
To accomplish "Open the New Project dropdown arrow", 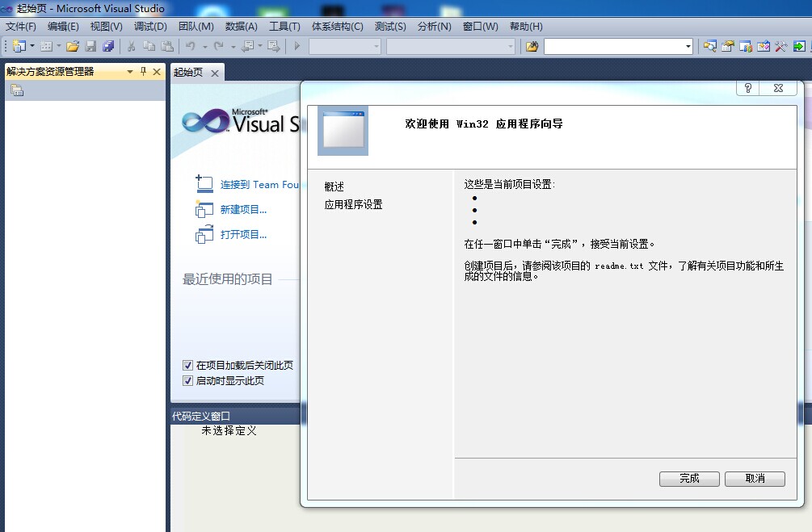I will click(32, 46).
